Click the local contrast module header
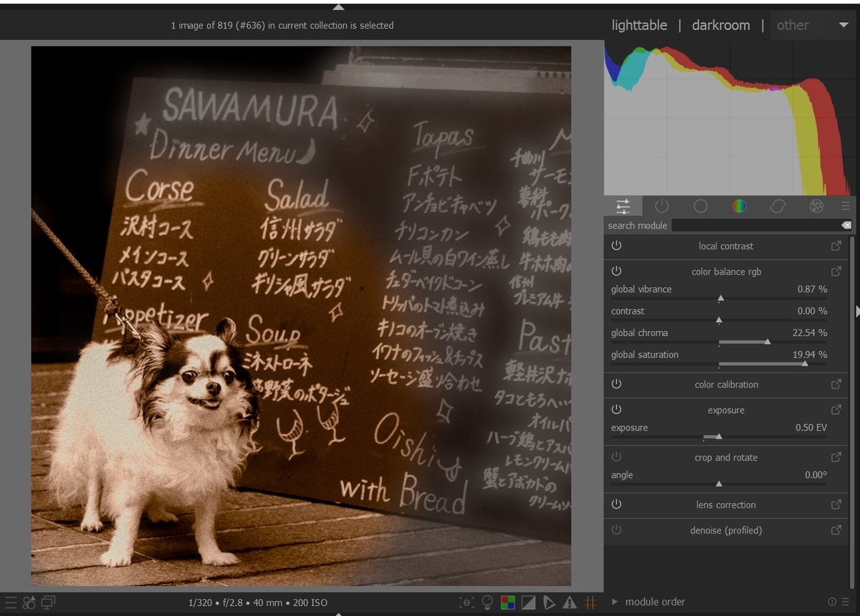The image size is (860, 616). (726, 246)
